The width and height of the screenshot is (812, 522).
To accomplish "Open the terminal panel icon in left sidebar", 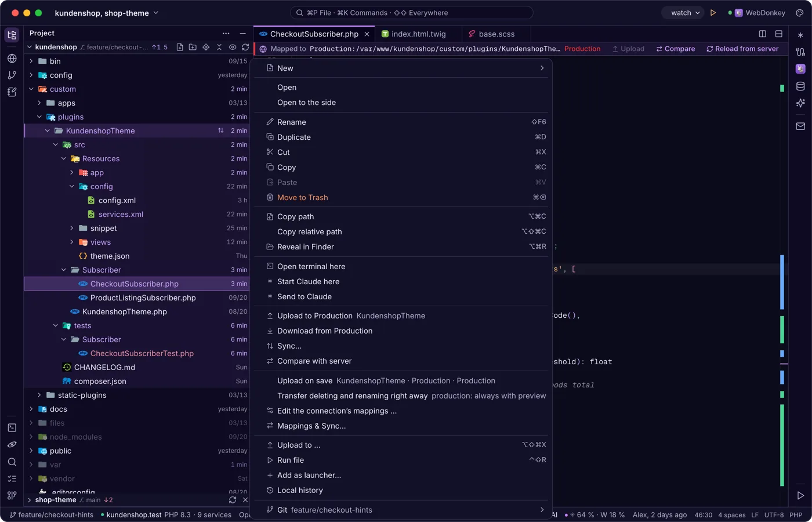I will (x=12, y=427).
